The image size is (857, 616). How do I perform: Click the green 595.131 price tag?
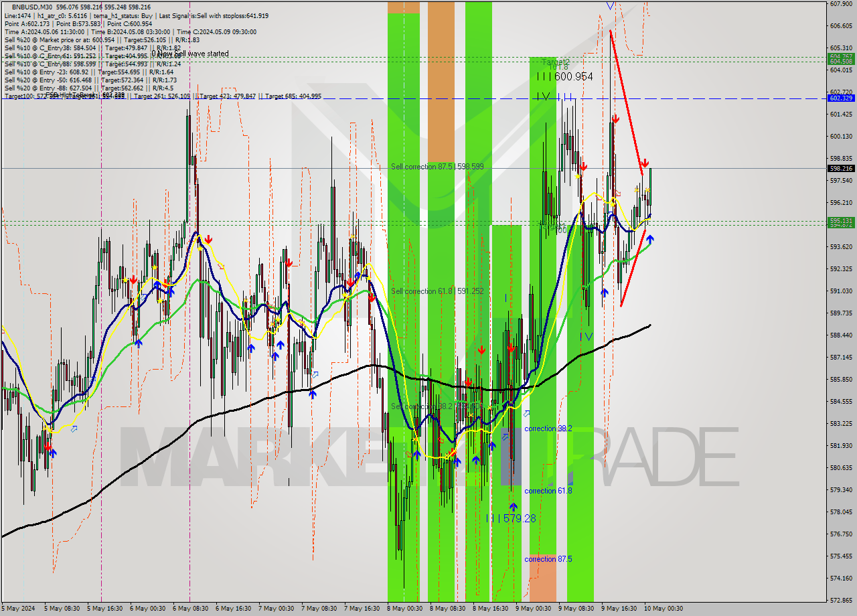click(x=841, y=220)
